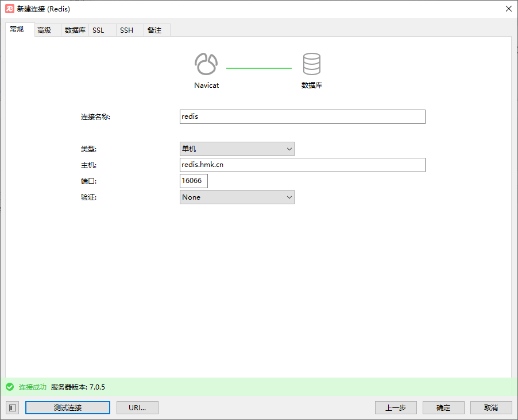The height and width of the screenshot is (420, 518).
Task: Click the 连接成功 status text
Action: click(x=32, y=387)
